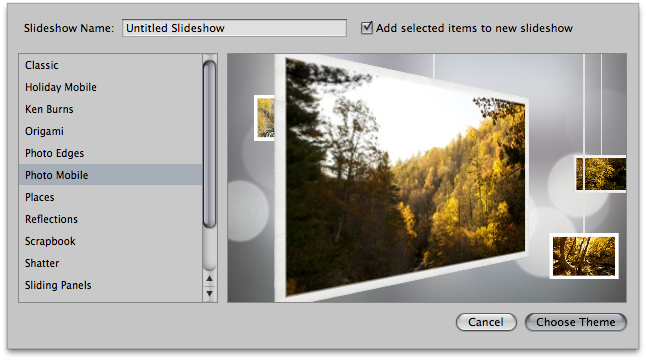Viewport: 646px width, 360px height.
Task: Select the Holiday Mobile theme
Action: [x=110, y=87]
